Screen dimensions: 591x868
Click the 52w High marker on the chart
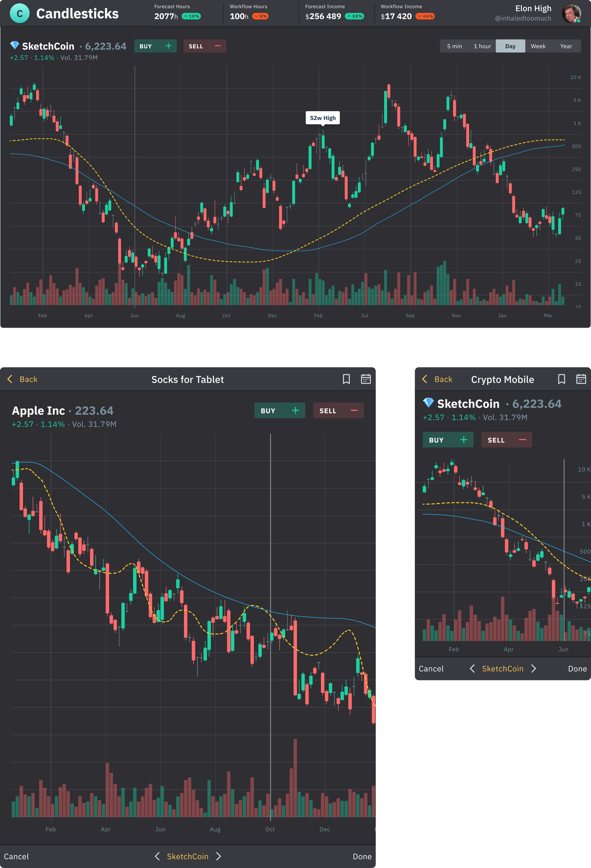(x=323, y=118)
